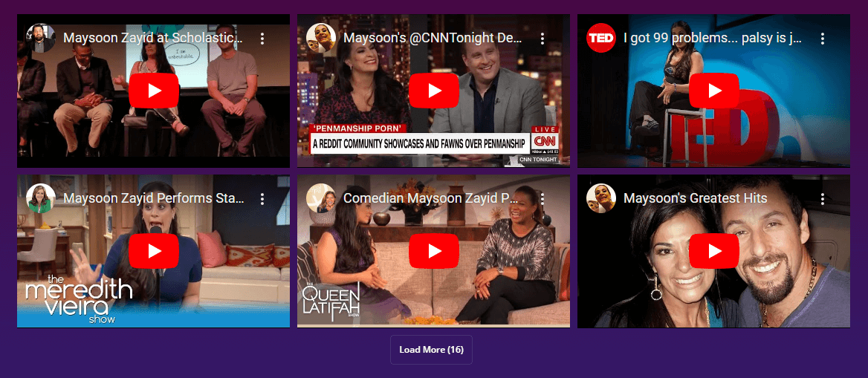Click the TED channel logo
The width and height of the screenshot is (868, 378).
tap(601, 38)
